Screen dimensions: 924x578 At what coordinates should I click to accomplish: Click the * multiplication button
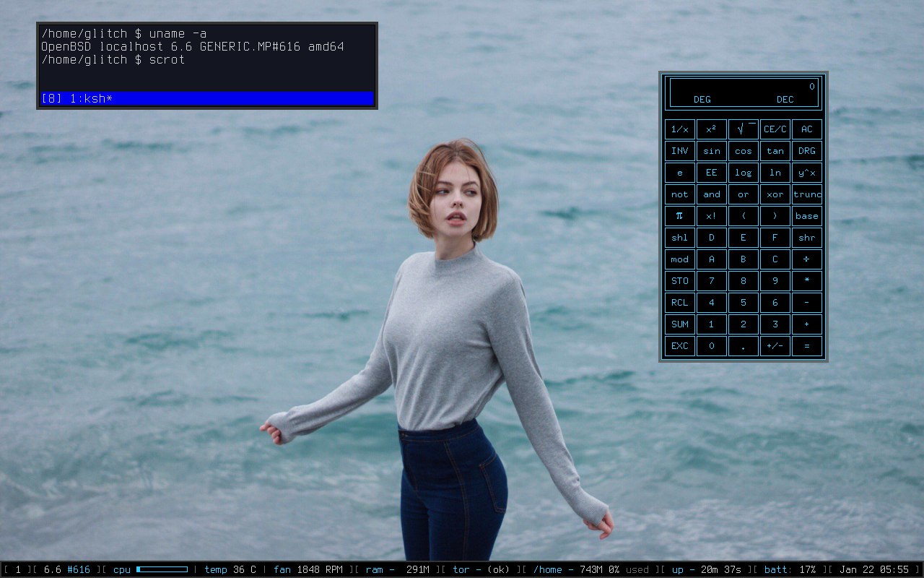point(807,281)
